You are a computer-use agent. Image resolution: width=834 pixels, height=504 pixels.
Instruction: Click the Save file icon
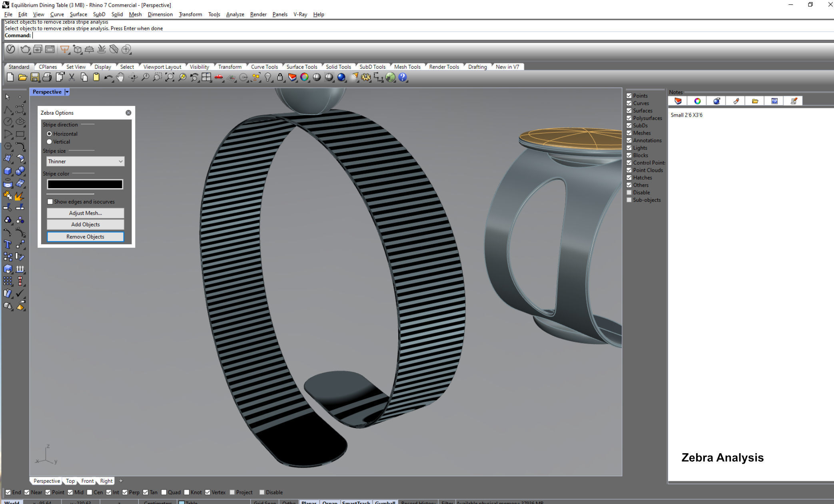[35, 78]
